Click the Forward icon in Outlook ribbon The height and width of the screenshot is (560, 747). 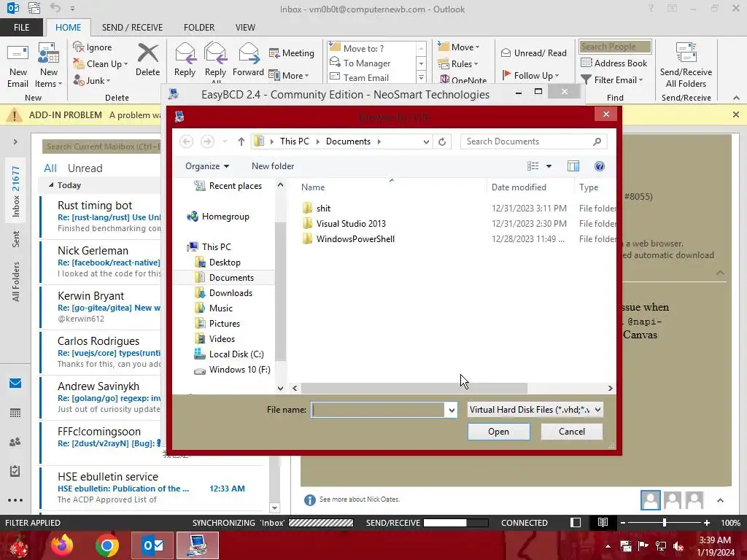(x=248, y=60)
